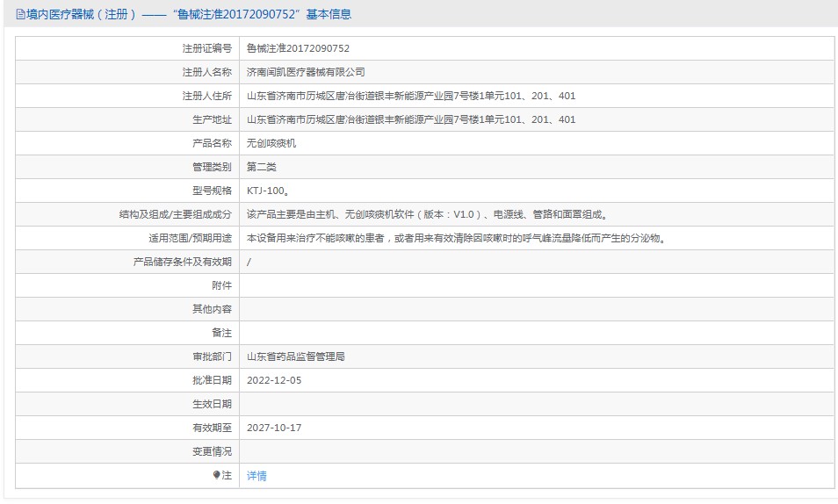
Task: Select the approval date 2022-12-05
Action: (x=274, y=381)
